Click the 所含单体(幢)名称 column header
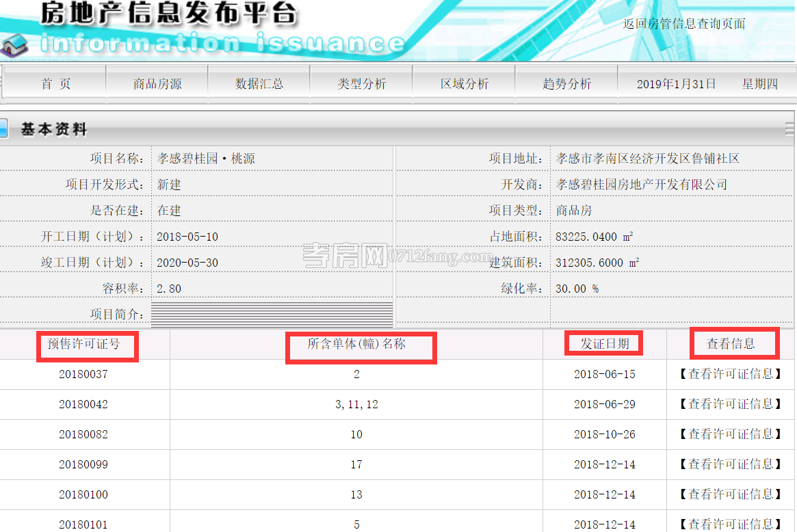Viewport: 797px width, 532px height. [356, 344]
